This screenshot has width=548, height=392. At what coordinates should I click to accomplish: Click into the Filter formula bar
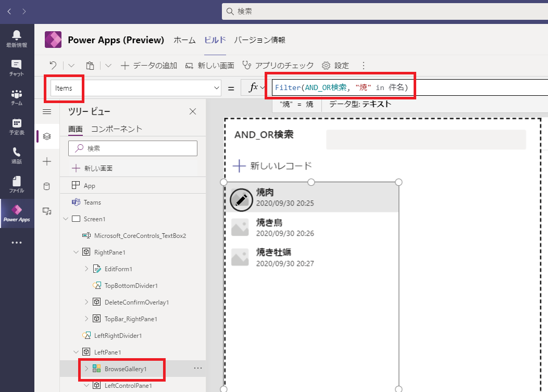[x=410, y=87]
